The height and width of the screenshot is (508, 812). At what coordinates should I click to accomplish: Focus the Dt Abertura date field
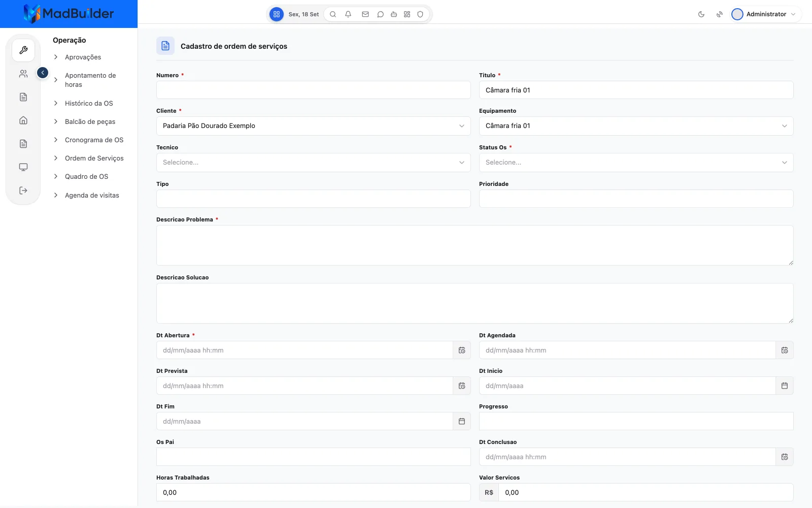(x=304, y=350)
